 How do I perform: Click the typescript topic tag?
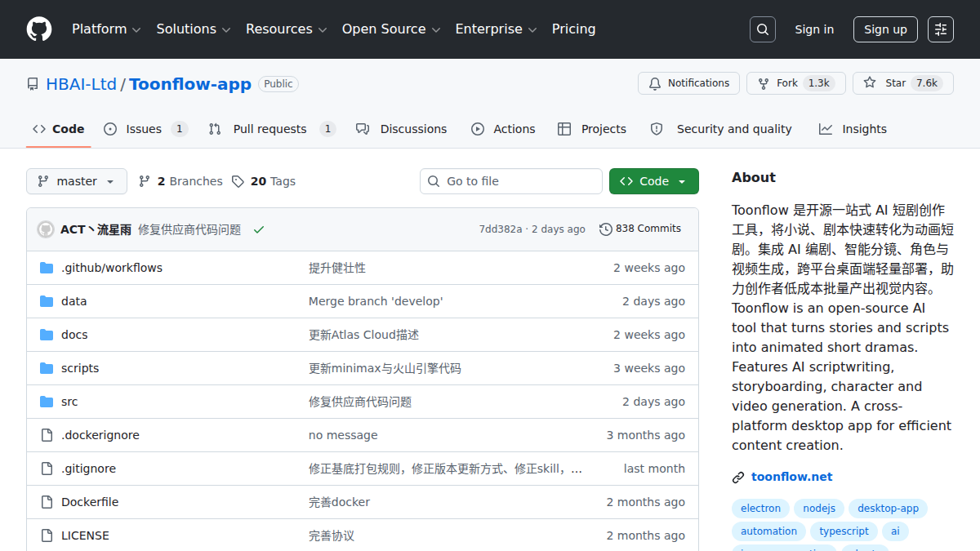coord(844,531)
